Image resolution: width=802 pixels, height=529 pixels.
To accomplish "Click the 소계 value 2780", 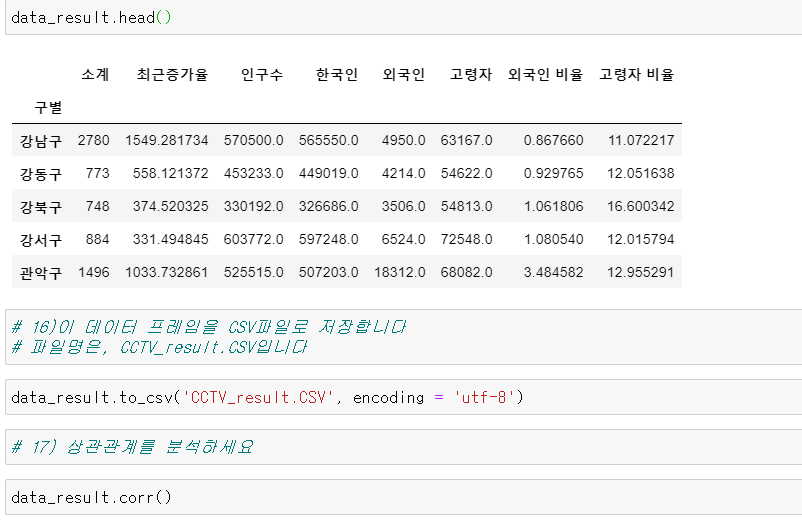I will (94, 140).
